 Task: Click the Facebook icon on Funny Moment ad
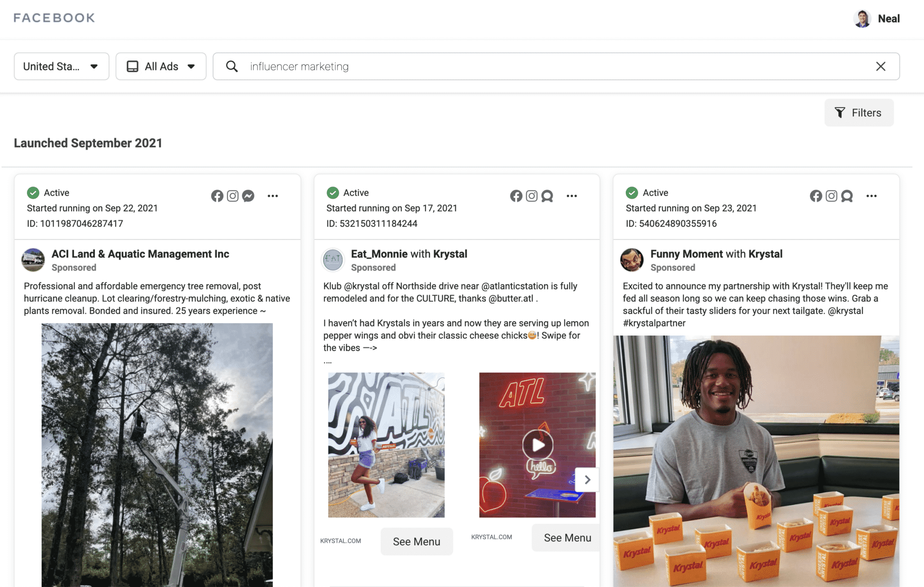click(816, 196)
